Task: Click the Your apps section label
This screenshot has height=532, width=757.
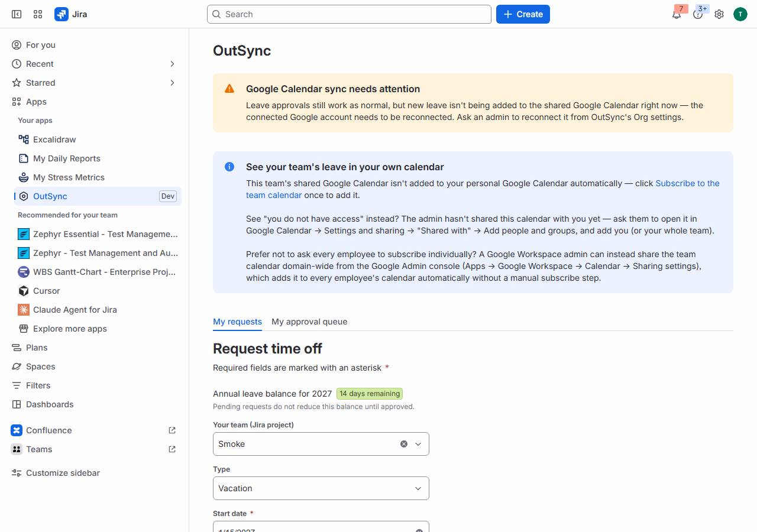Action: click(35, 121)
